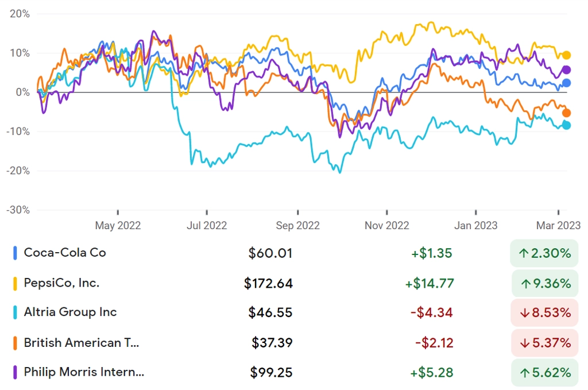Click the Altria Group teal color marker
Screen dimensions: 588x390
tap(15, 312)
